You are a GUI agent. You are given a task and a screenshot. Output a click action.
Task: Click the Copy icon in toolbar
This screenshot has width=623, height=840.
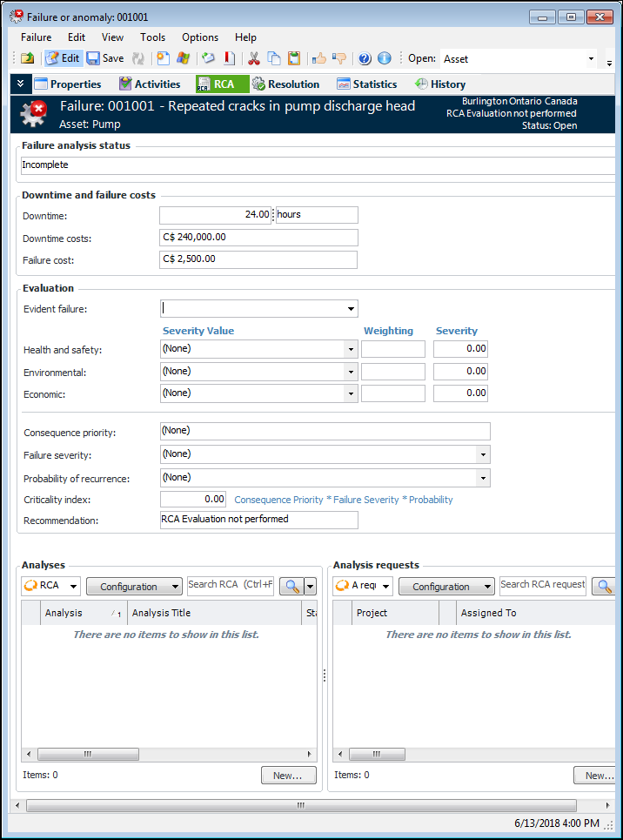click(274, 59)
